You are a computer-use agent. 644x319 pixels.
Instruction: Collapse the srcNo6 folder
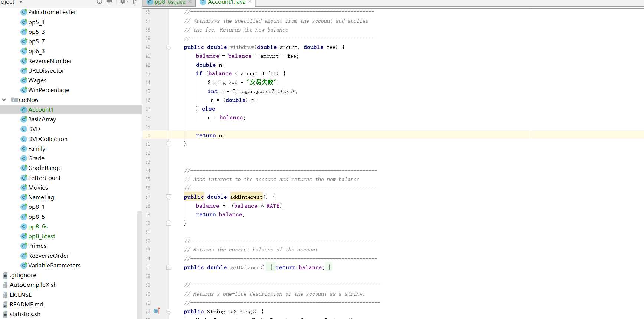coord(4,100)
